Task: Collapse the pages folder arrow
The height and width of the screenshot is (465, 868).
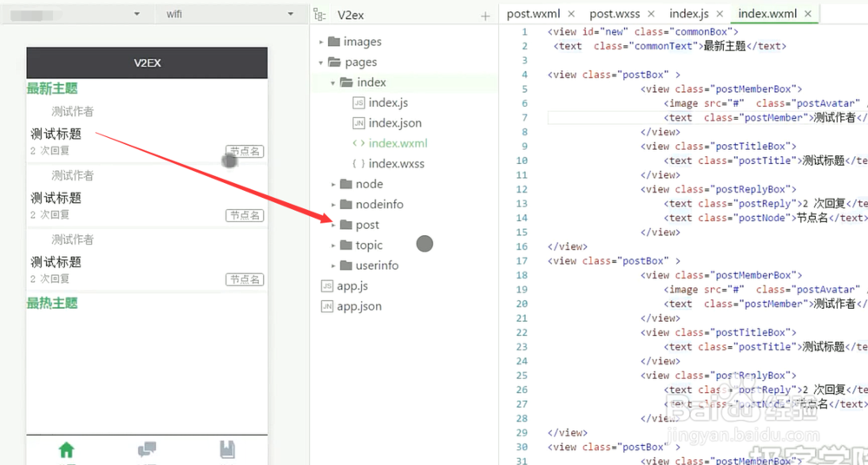Action: coord(321,62)
